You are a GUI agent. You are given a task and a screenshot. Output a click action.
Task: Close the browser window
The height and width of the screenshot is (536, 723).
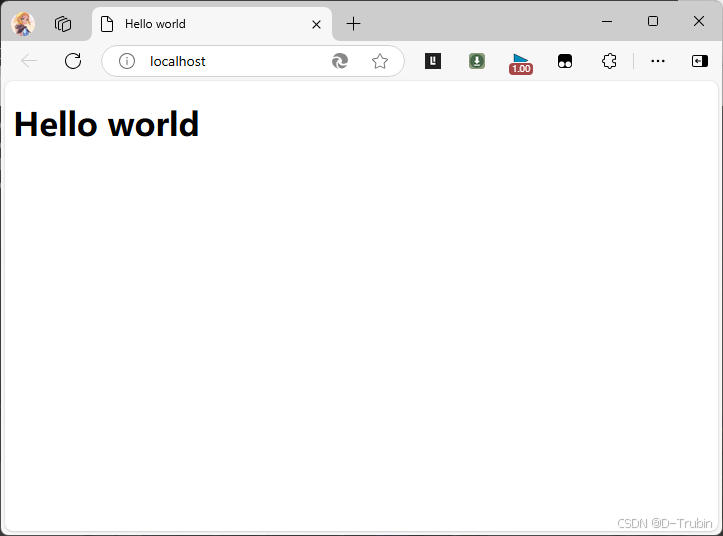tap(699, 21)
